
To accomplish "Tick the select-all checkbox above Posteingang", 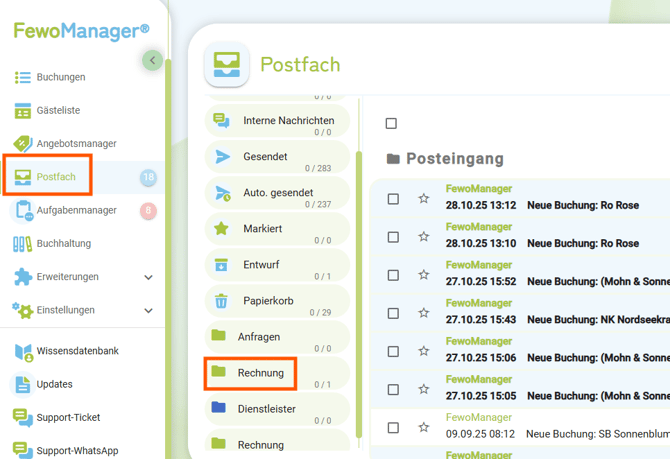I will coord(391,124).
